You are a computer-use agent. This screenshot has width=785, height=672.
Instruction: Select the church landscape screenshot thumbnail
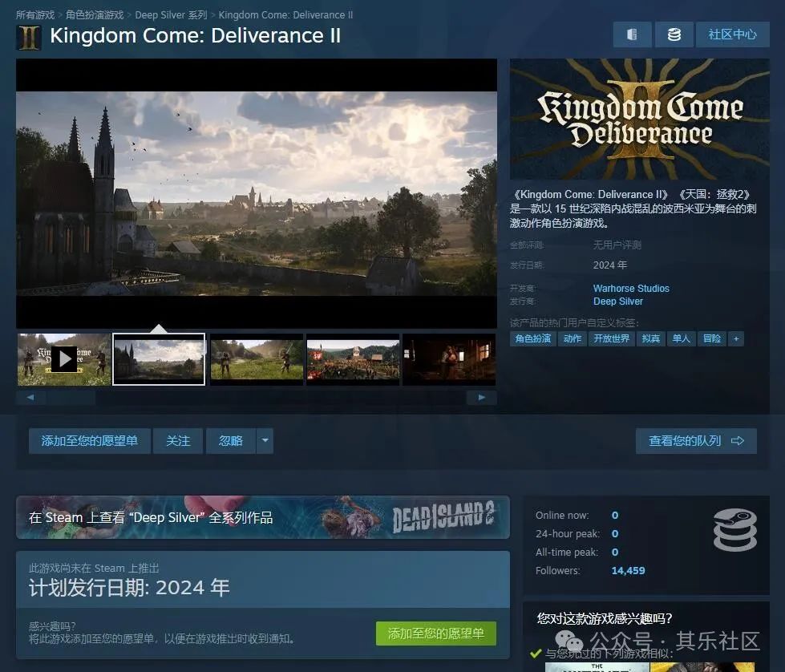[x=159, y=359]
